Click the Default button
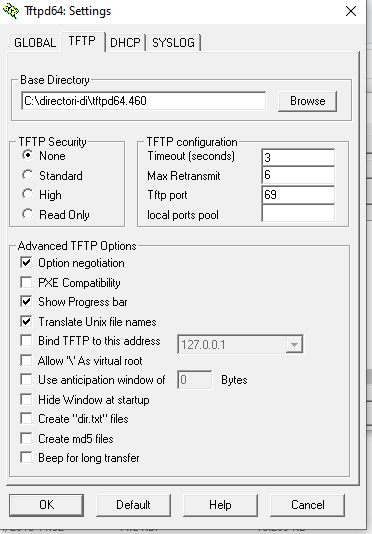The image size is (372, 534). [133, 505]
